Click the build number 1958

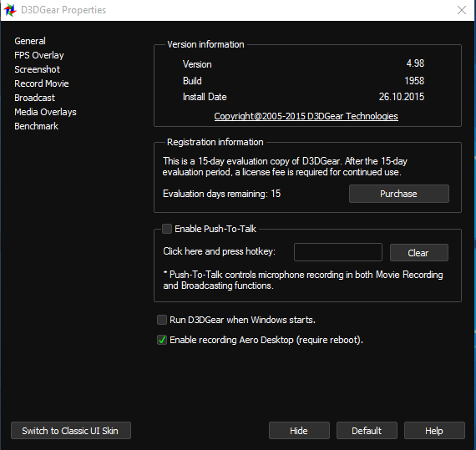(414, 81)
